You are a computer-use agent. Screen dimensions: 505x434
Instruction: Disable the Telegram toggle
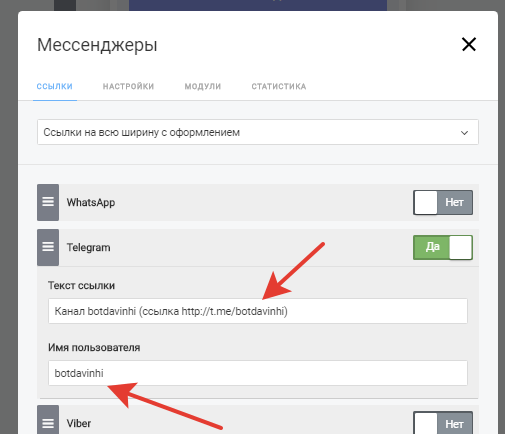click(x=443, y=247)
